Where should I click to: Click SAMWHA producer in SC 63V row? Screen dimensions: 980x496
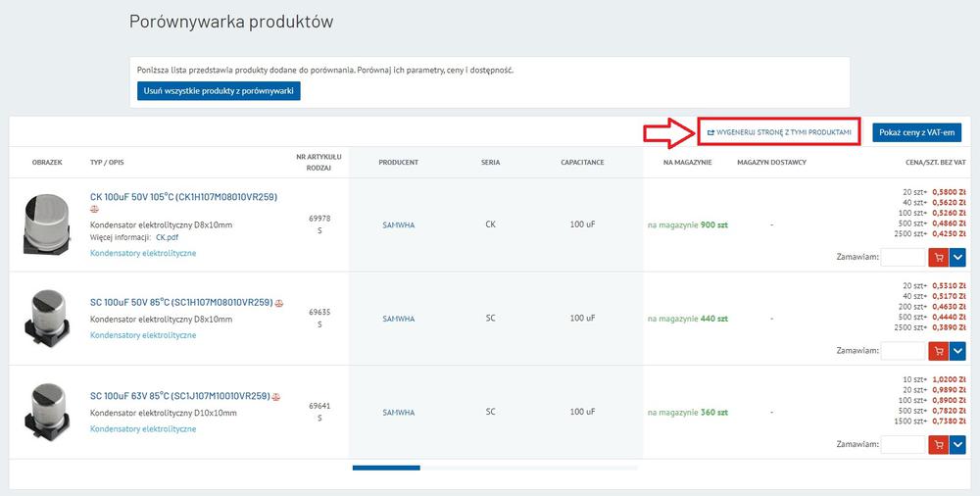click(398, 413)
